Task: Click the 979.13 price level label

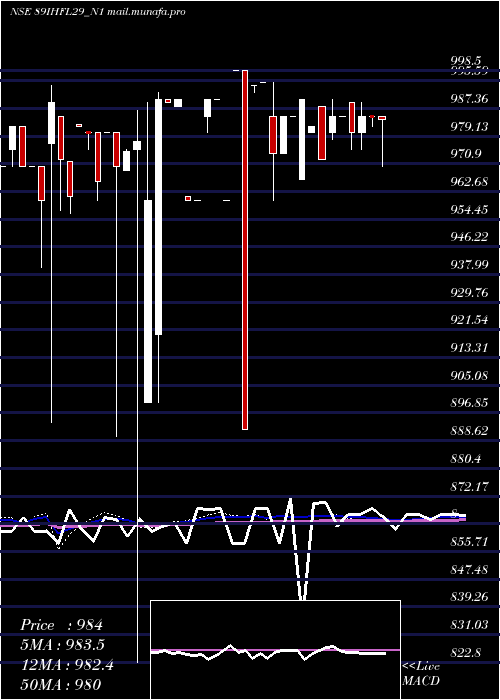Action: pyautogui.click(x=469, y=127)
